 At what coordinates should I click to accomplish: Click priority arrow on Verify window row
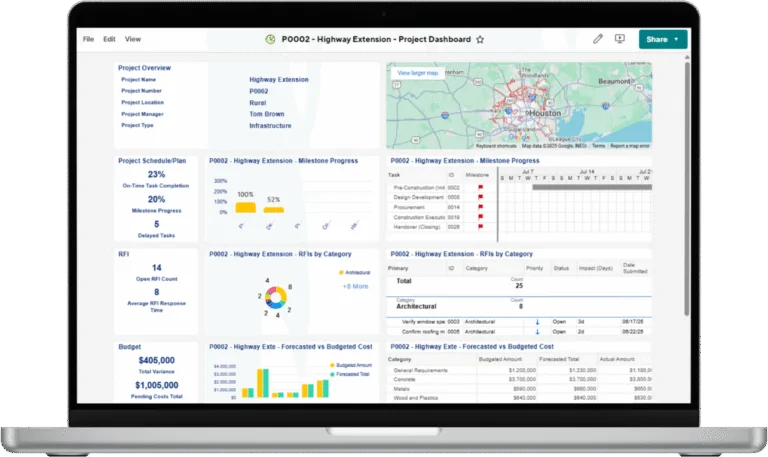click(536, 321)
